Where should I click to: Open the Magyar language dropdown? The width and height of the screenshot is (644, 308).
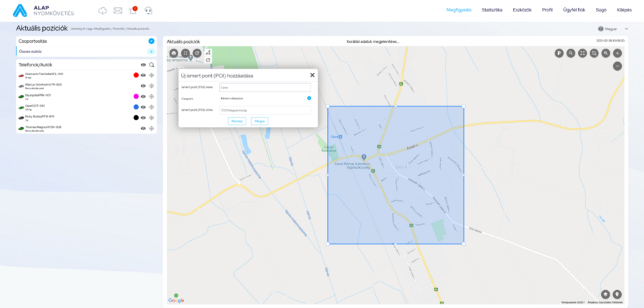[612, 29]
